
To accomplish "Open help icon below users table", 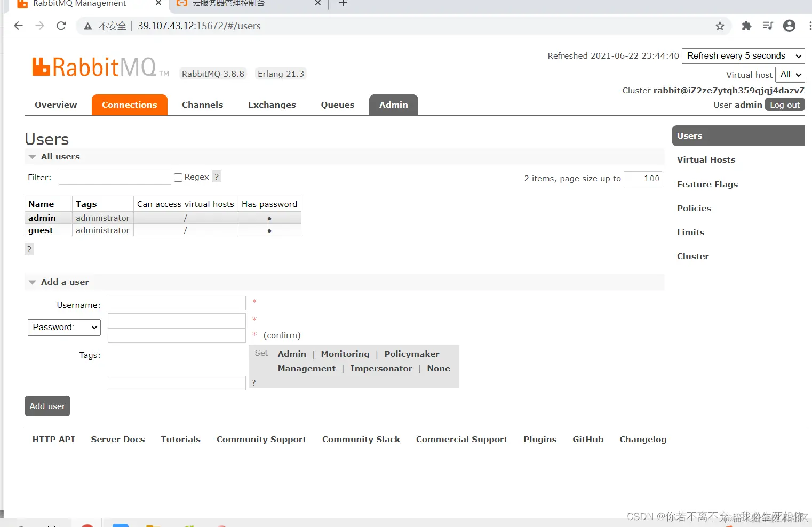I will [x=29, y=249].
